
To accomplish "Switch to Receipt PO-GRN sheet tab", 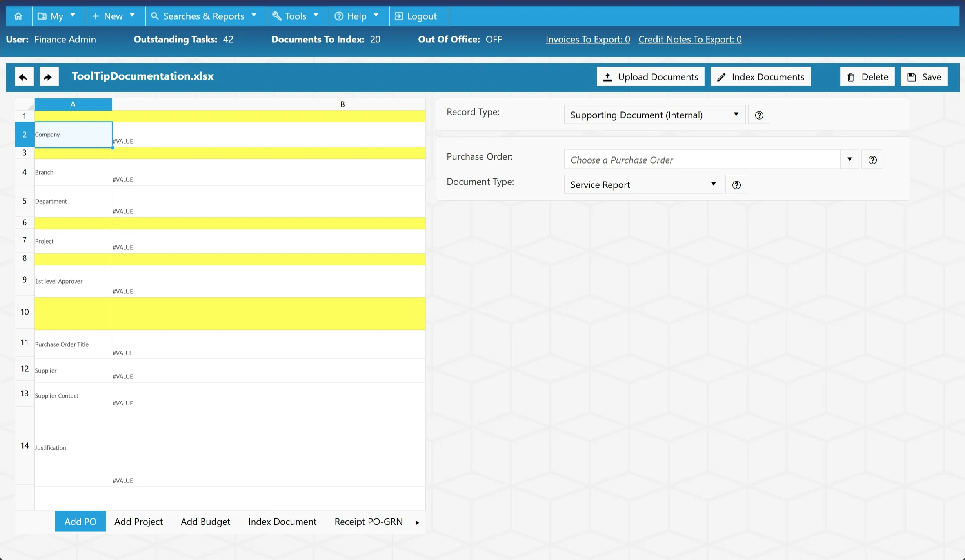I will click(369, 522).
